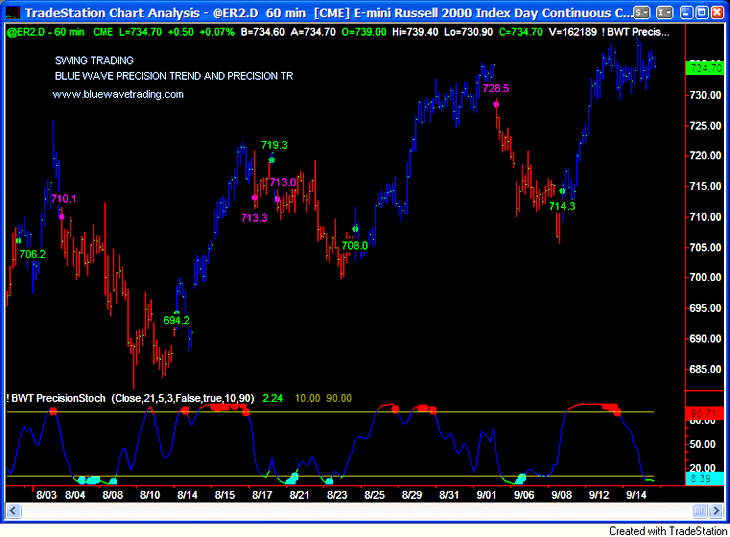Close the chart analysis window
This screenshot has width=730, height=537.
(x=717, y=13)
